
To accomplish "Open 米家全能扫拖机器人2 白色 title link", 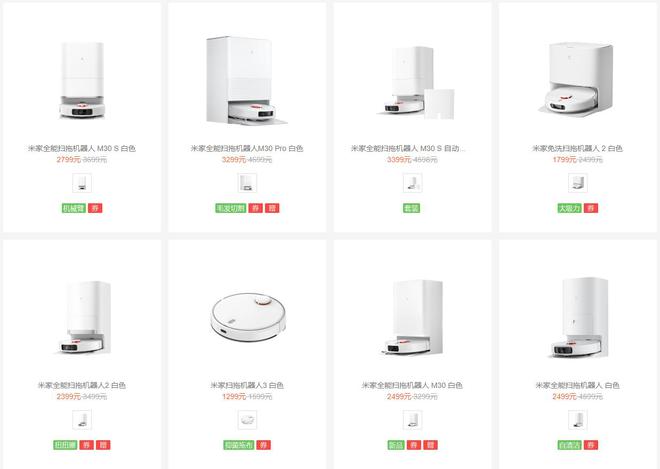I will tap(82, 385).
